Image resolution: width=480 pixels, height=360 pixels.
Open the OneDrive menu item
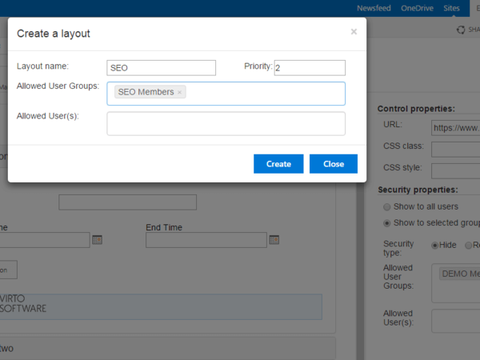tap(417, 8)
